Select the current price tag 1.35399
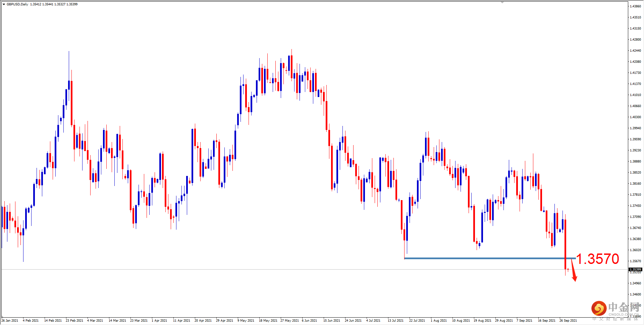 tap(635, 269)
